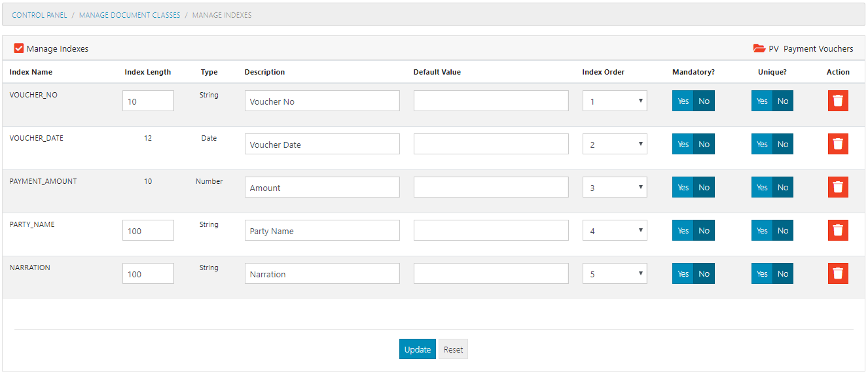Image resolution: width=868 pixels, height=380 pixels.
Task: Set PARTY_NAME Unique to No
Action: [783, 230]
